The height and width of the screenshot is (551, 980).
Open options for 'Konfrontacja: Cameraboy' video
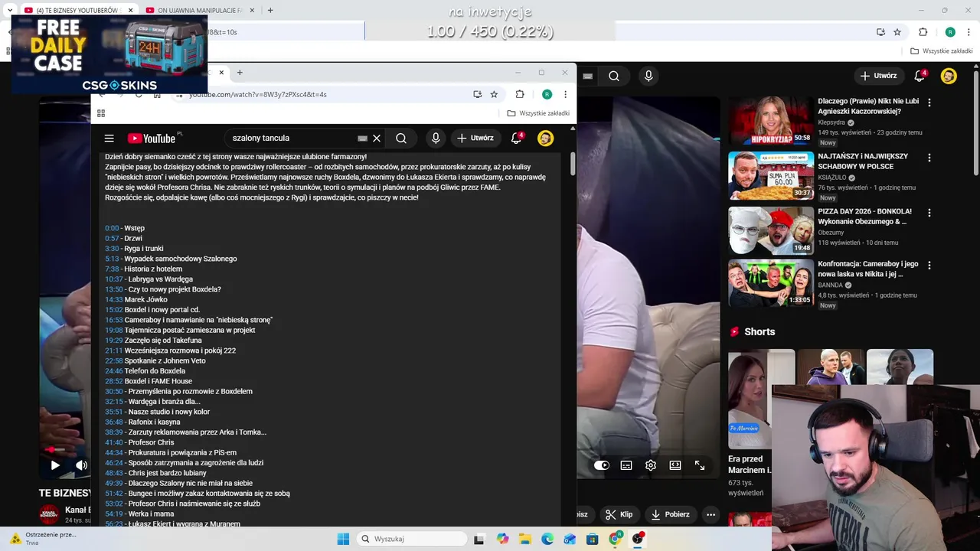point(929,266)
